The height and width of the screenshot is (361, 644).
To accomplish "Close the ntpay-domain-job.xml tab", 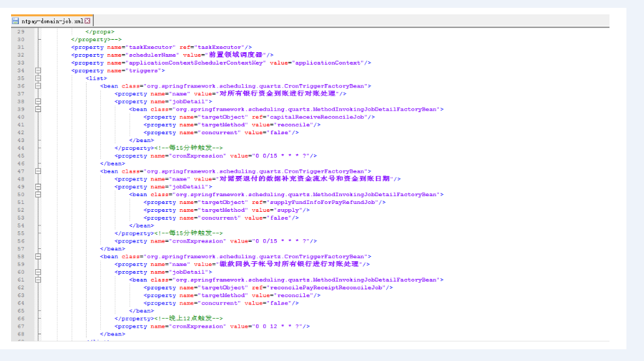I will point(87,21).
